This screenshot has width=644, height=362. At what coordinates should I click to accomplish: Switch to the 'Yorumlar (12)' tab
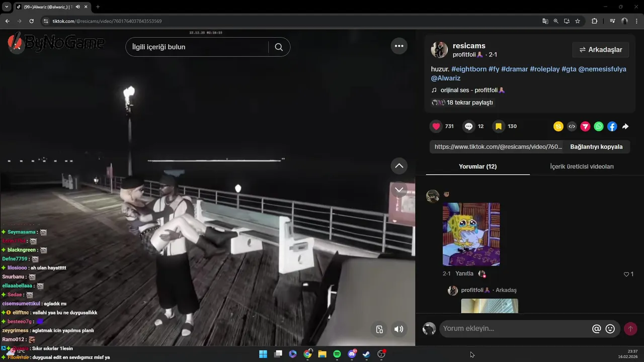(477, 166)
